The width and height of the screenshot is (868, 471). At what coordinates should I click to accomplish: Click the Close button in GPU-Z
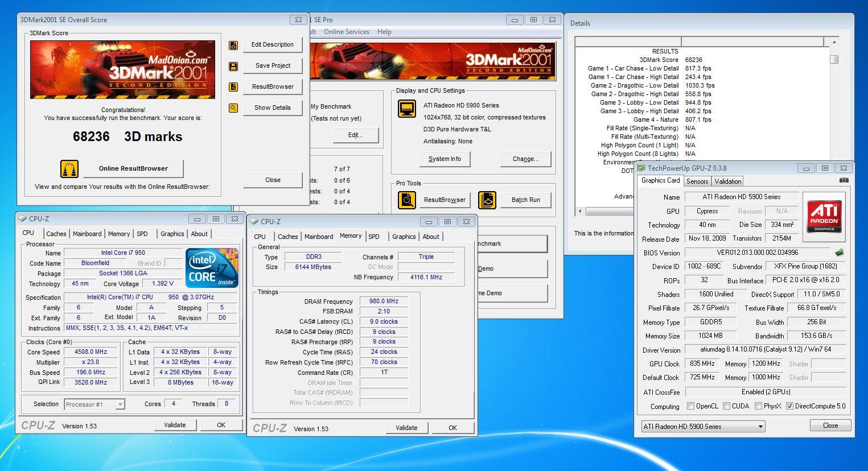(x=830, y=425)
